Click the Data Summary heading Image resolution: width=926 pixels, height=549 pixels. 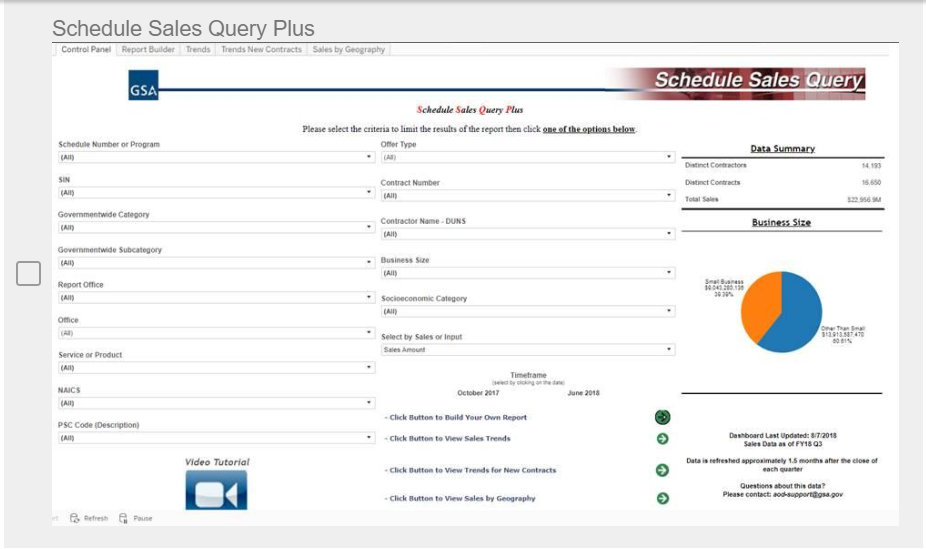coord(782,149)
